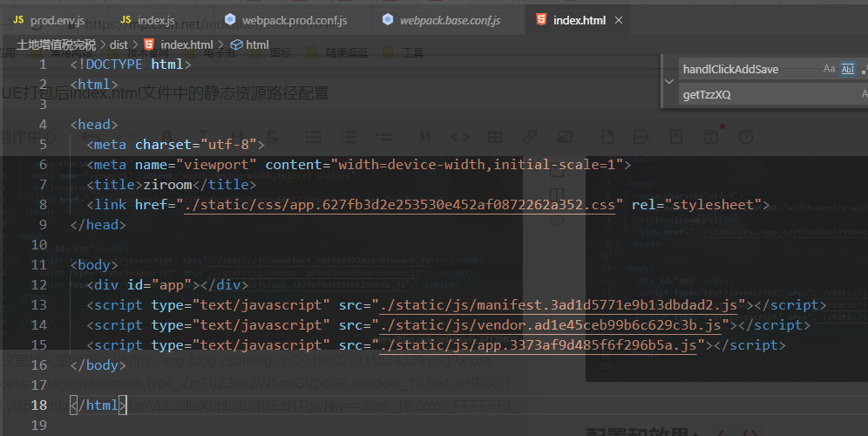The height and width of the screenshot is (436, 868).
Task: Click the opening head tag on line 4
Action: click(x=94, y=125)
